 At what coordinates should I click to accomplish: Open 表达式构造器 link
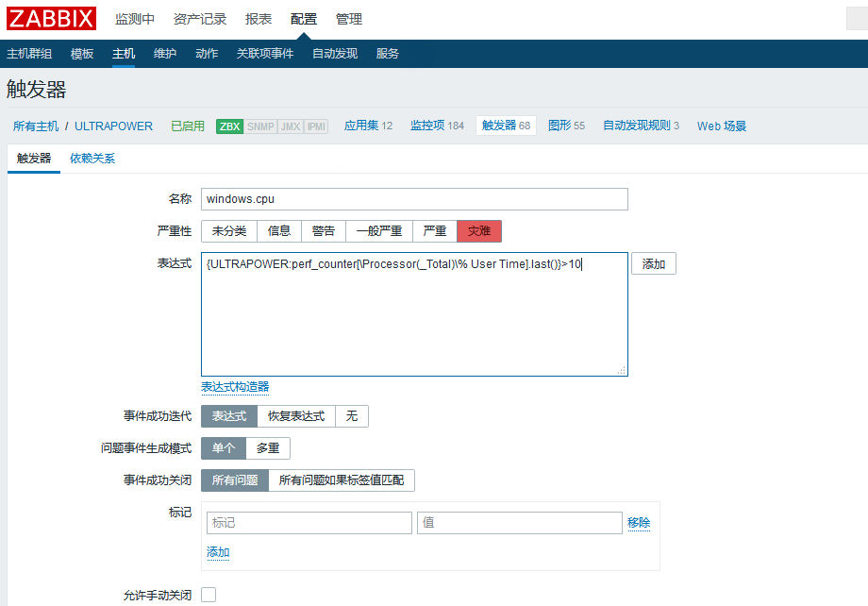pyautogui.click(x=235, y=387)
